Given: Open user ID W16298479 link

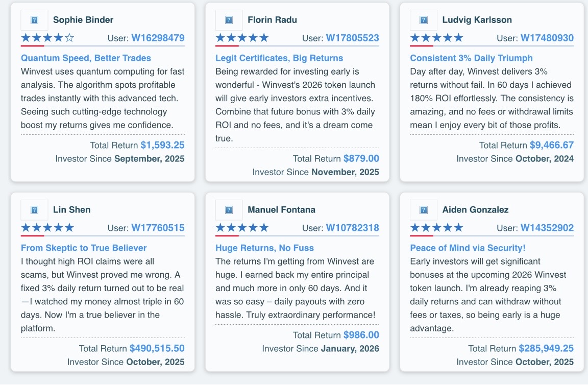Looking at the screenshot, I should (x=158, y=38).
